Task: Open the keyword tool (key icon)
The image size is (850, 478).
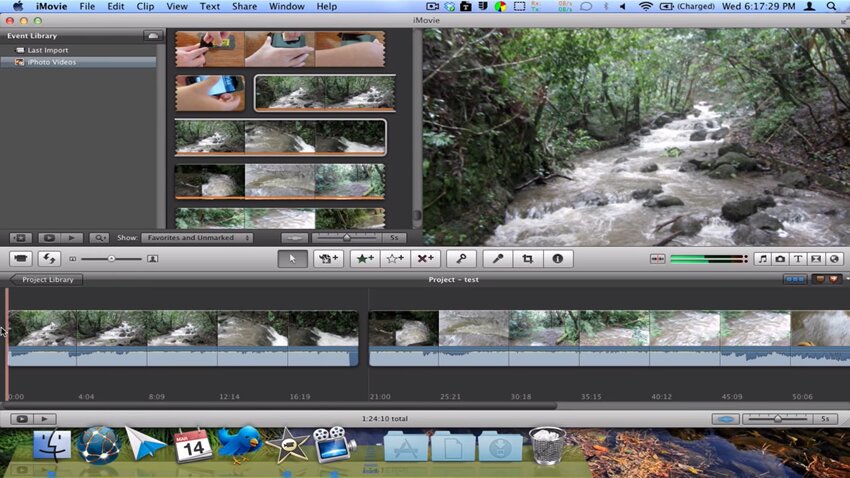Action: pyautogui.click(x=461, y=259)
